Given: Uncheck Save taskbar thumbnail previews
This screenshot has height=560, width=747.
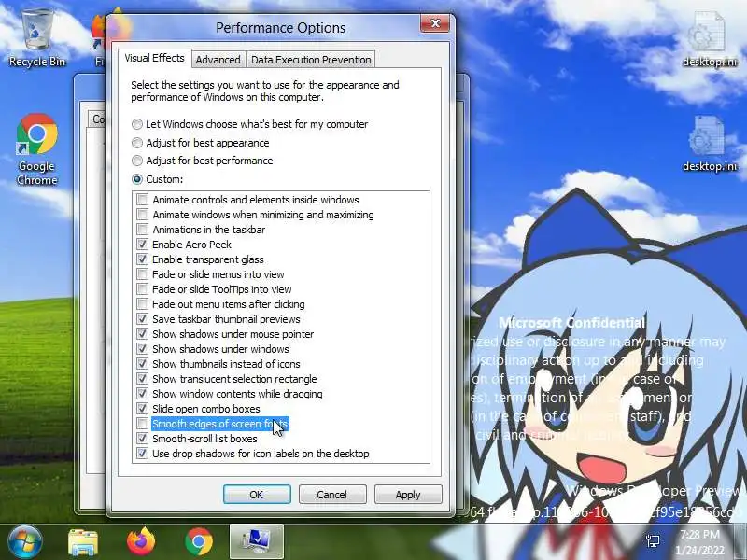Looking at the screenshot, I should click(x=143, y=319).
